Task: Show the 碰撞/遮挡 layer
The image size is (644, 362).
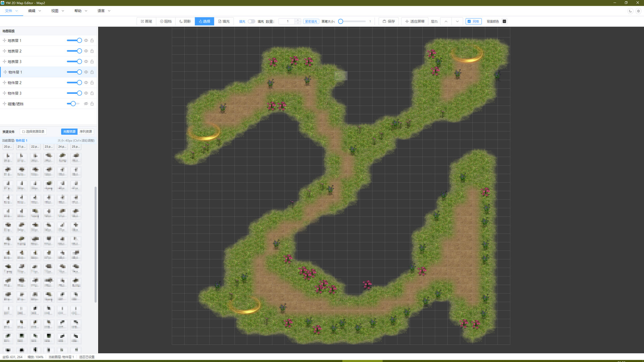Action: click(x=86, y=104)
